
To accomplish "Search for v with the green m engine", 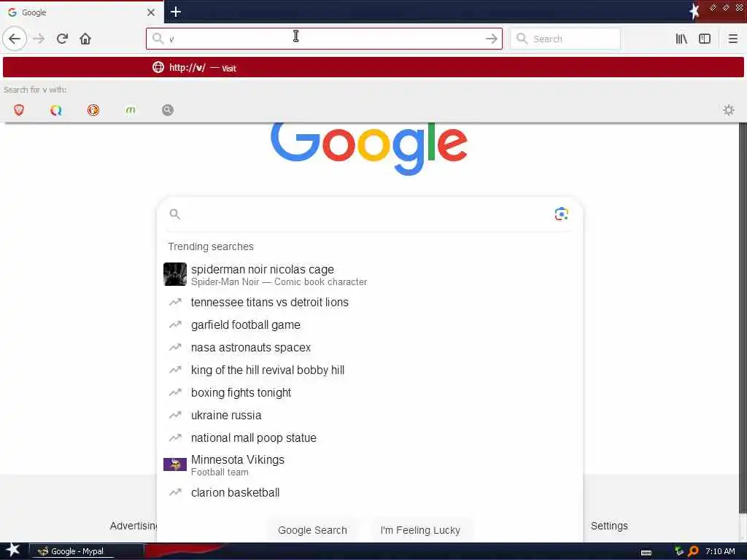I will [131, 110].
